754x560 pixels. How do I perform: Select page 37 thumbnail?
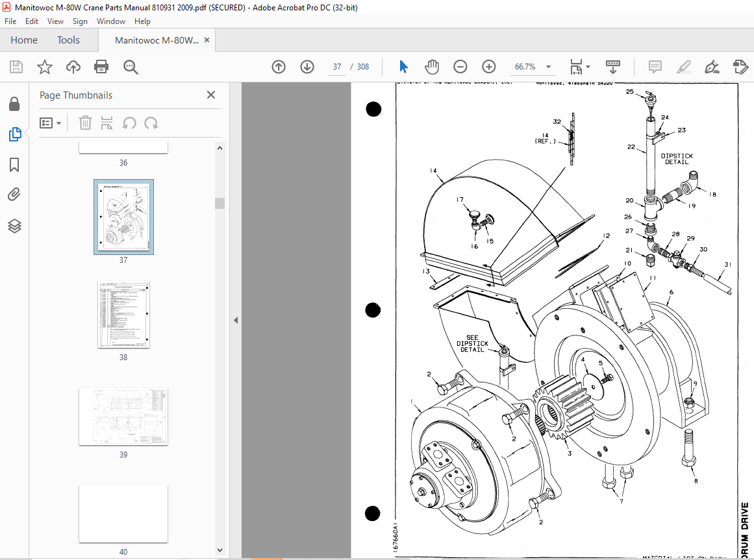coord(123,217)
